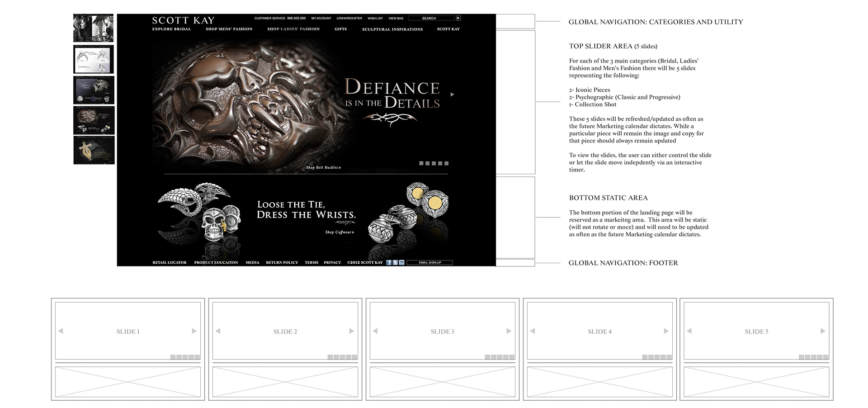
Task: Select the third slide indicator dot in banner
Action: (434, 163)
